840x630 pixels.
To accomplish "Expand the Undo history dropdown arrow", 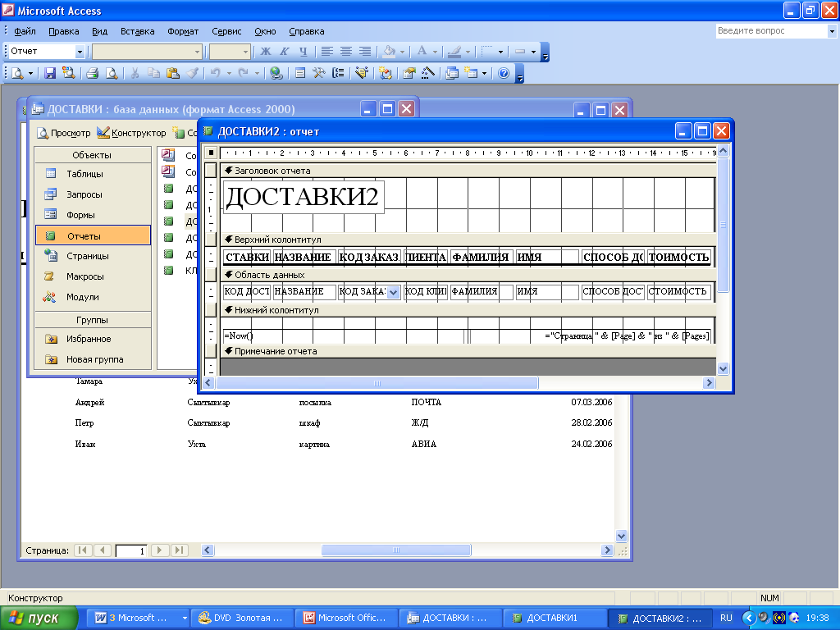I will (229, 73).
